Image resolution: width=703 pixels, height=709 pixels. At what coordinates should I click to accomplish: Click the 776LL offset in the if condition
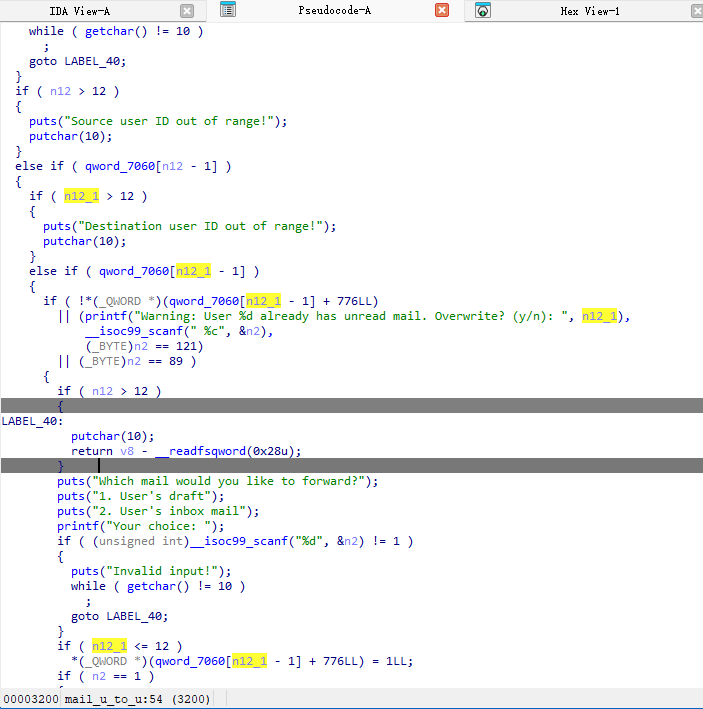(x=354, y=301)
